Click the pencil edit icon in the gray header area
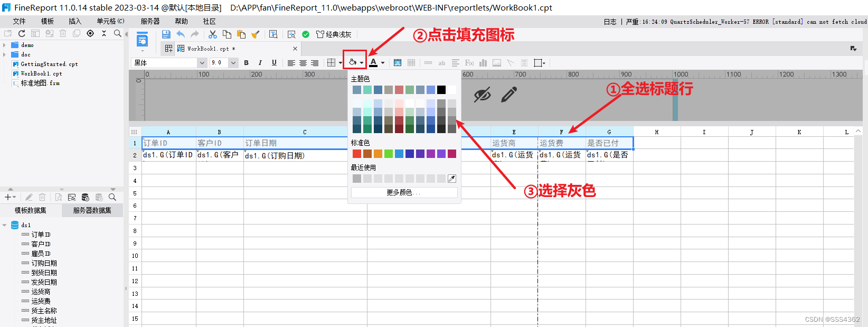868x327 pixels. (509, 95)
